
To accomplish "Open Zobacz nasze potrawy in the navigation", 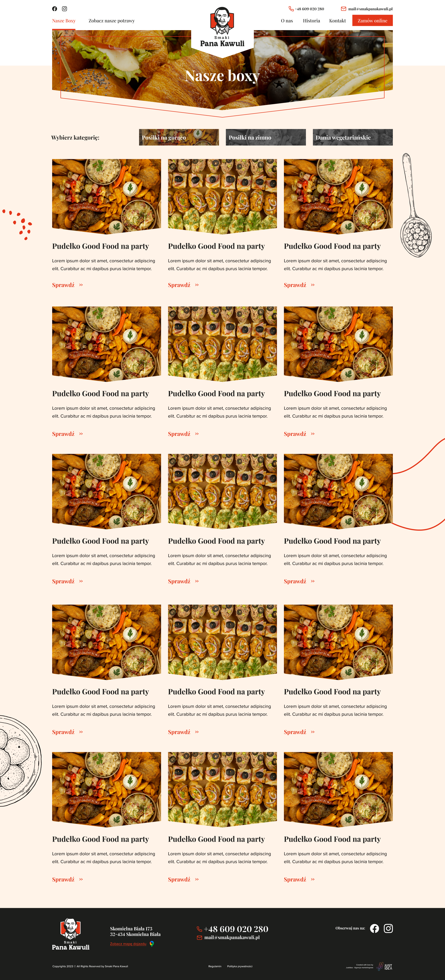I will (111, 21).
